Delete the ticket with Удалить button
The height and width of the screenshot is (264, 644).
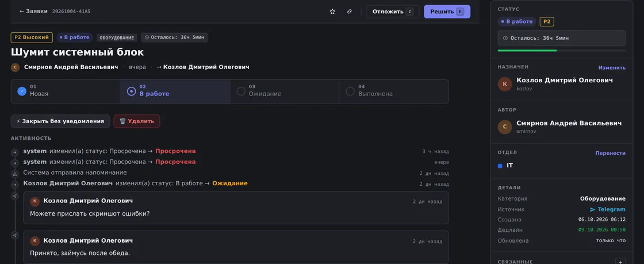(137, 121)
